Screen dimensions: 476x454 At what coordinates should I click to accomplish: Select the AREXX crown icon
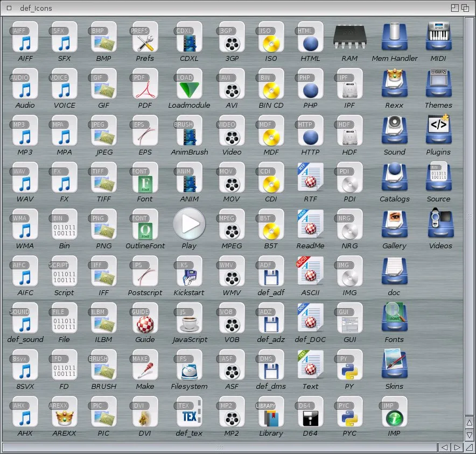[64, 413]
